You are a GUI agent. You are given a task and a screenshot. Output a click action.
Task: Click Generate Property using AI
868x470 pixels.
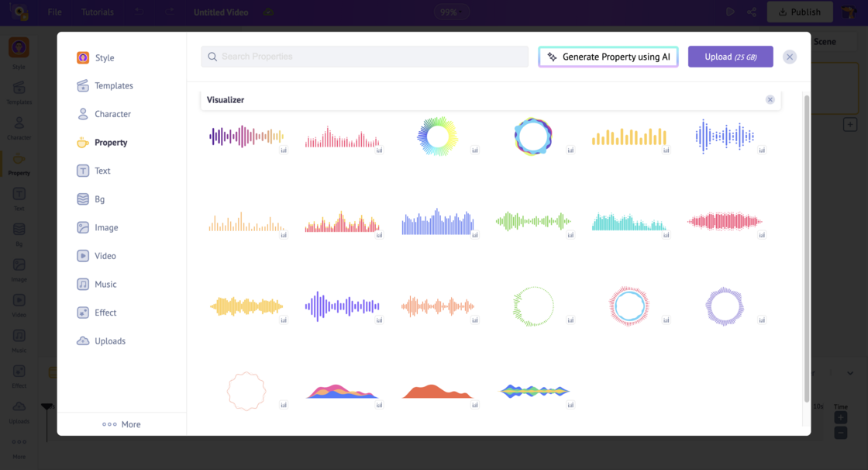tap(608, 57)
